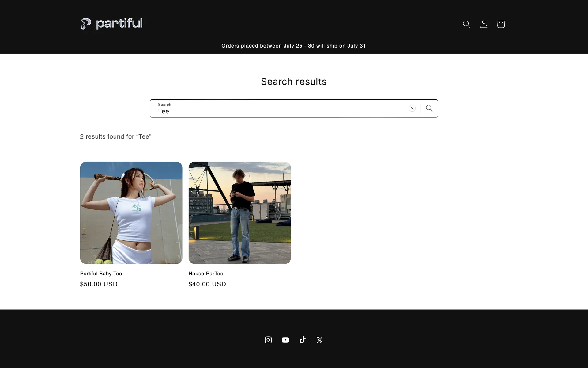
Task: Open the X (Twitter) footer icon
Action: pyautogui.click(x=320, y=340)
